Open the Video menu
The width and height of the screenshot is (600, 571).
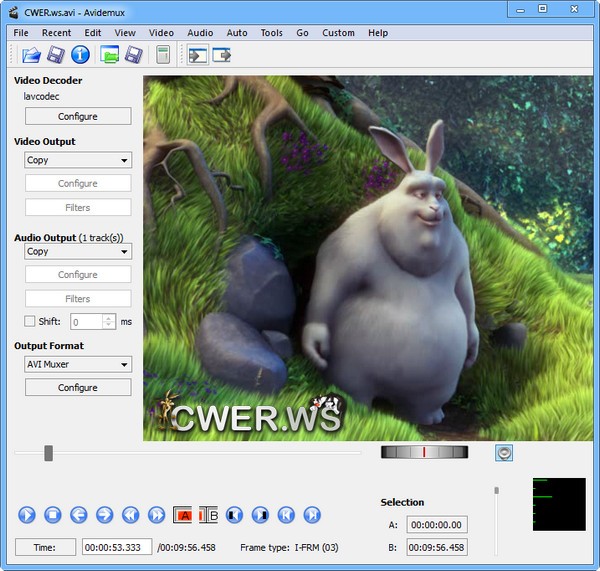point(161,33)
